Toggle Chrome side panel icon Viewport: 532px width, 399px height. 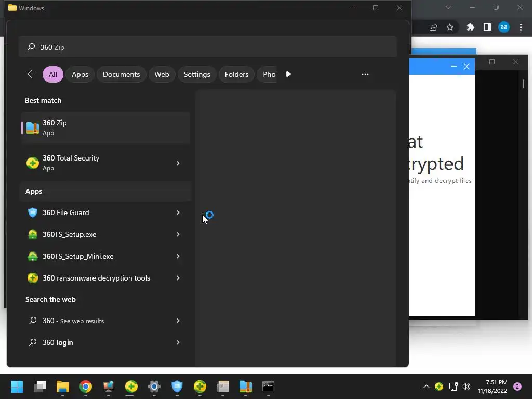(487, 27)
